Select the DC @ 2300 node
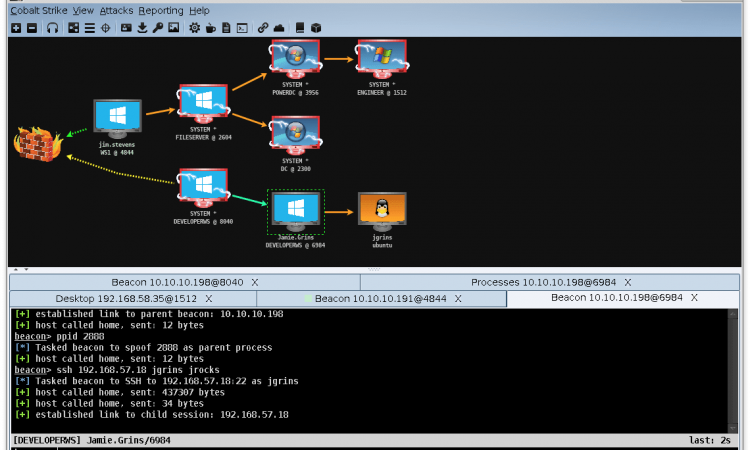This screenshot has height=450, width=750. (296, 135)
